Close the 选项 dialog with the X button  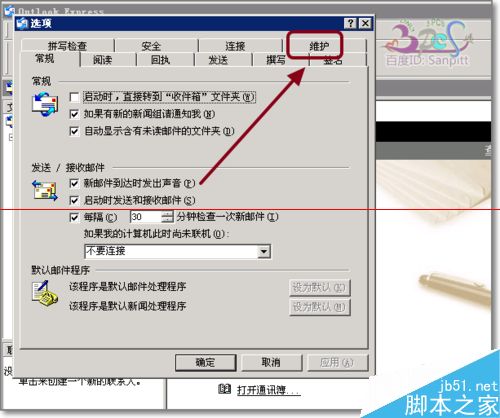coord(366,23)
